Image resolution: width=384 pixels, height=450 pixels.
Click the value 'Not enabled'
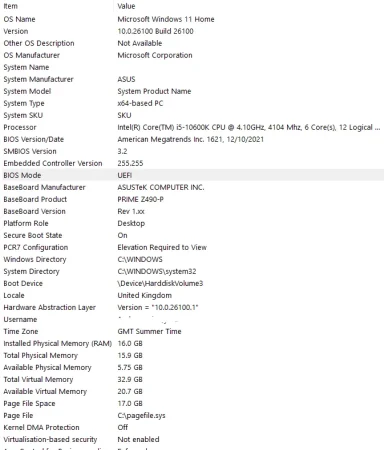pyautogui.click(x=138, y=439)
